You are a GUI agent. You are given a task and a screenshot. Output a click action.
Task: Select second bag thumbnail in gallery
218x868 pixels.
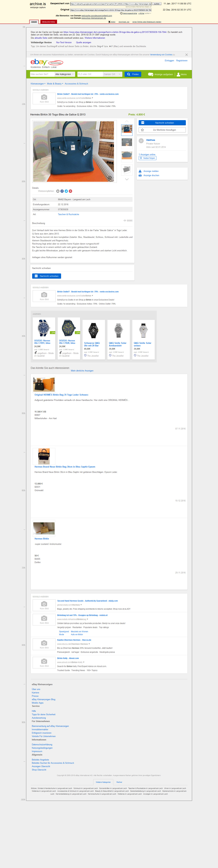pos(127,143)
